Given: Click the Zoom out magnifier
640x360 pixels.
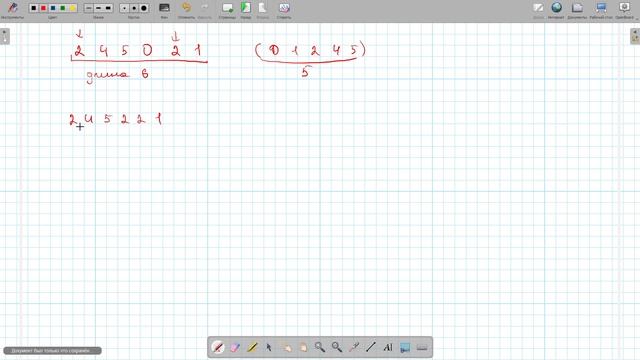Looking at the screenshot, I should 337,347.
